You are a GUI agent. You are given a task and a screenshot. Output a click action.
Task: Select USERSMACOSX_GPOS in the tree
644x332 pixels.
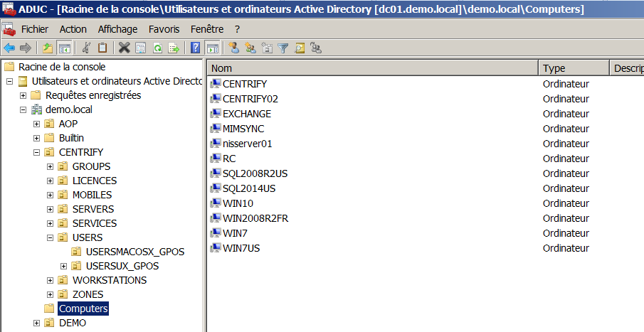(134, 252)
